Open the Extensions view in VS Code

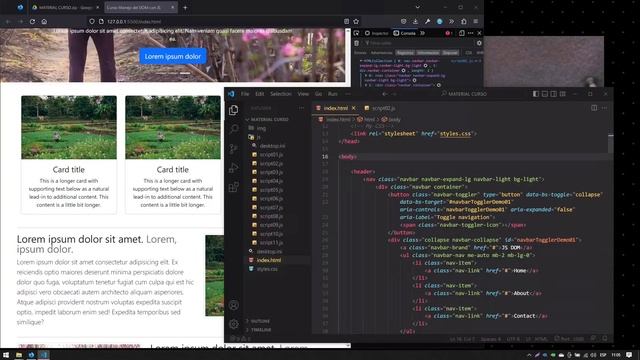[x=233, y=187]
